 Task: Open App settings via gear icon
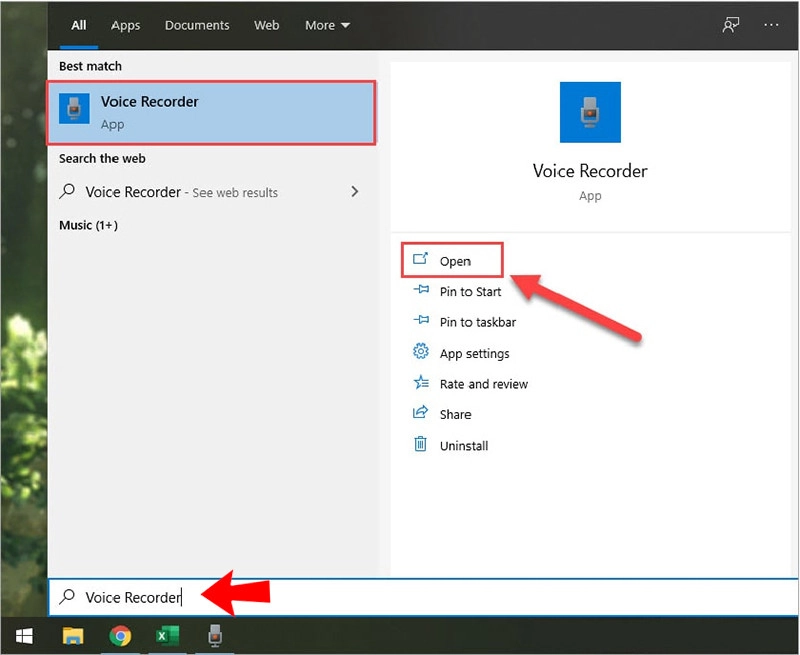tap(421, 352)
